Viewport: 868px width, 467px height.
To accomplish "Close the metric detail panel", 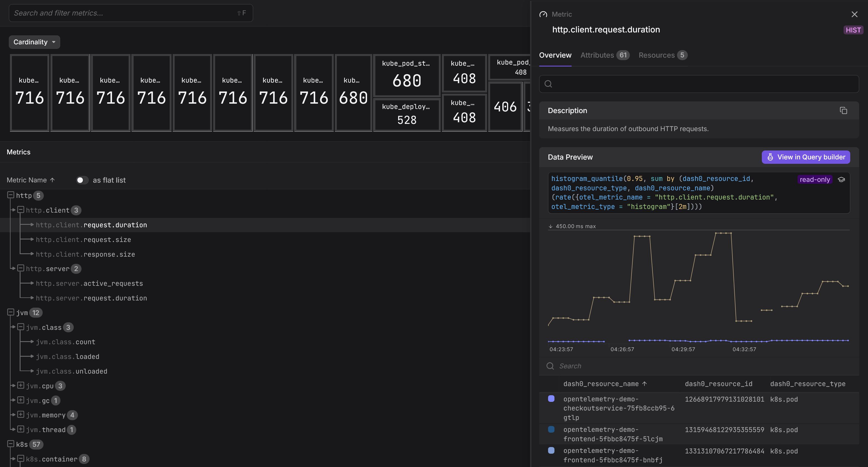I will pos(854,14).
